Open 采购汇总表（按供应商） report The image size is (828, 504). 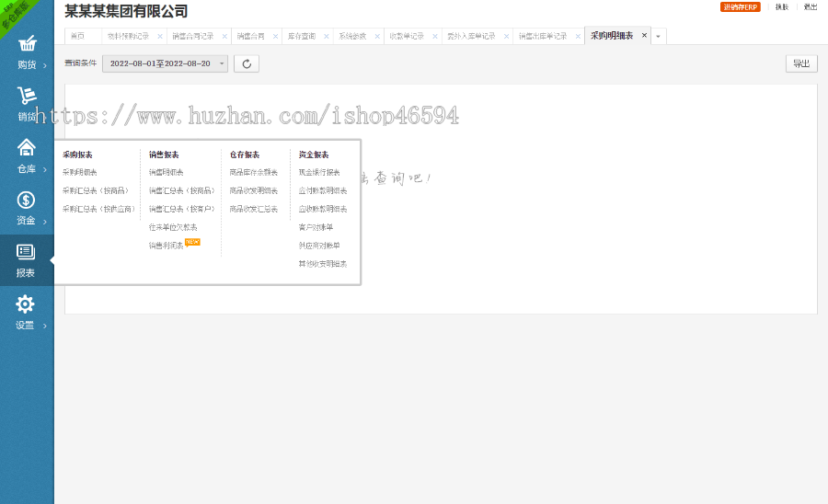coord(98,210)
